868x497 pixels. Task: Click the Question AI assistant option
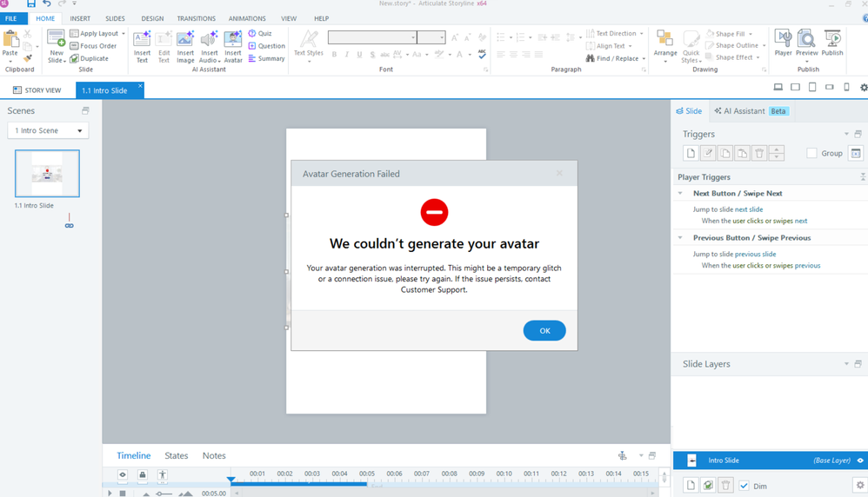267,46
